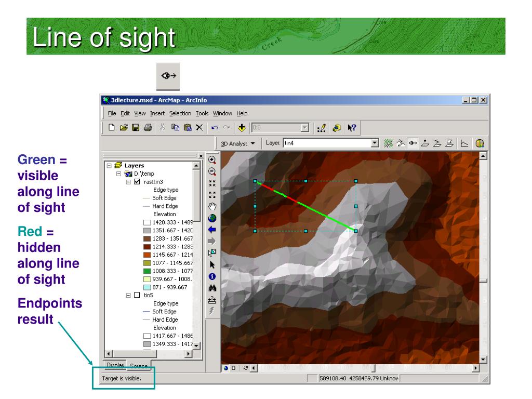The image size is (532, 399).
Task: Select the Pan hand tool
Action: [x=212, y=207]
